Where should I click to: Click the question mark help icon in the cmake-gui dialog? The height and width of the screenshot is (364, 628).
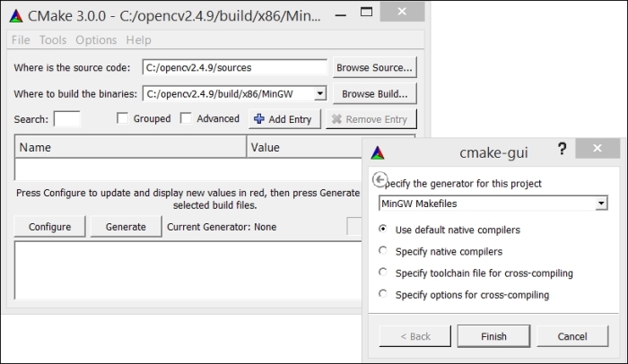(562, 149)
